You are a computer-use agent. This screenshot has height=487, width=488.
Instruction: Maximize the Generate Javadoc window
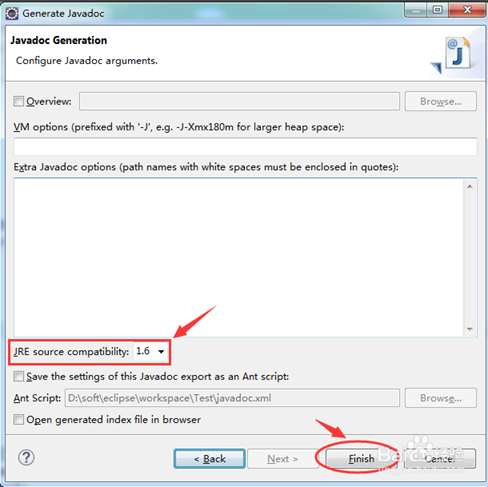click(437, 10)
